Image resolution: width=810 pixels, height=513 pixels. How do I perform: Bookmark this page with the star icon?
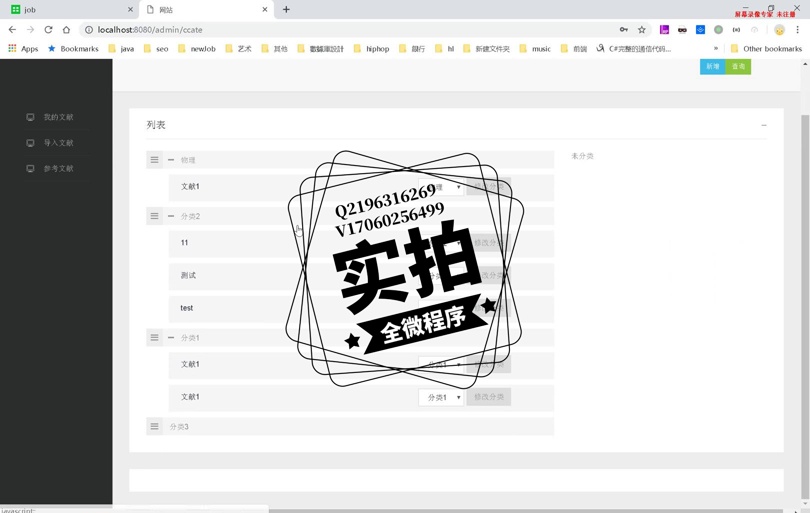642,30
